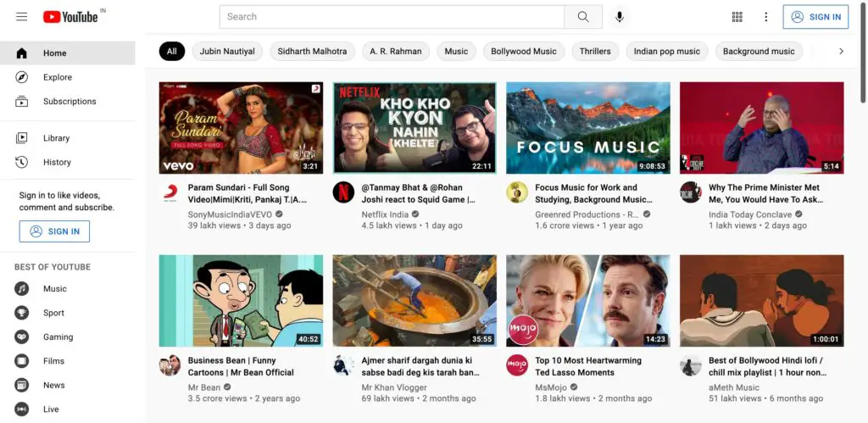868x423 pixels.
Task: Select the Background music chip
Action: (759, 52)
